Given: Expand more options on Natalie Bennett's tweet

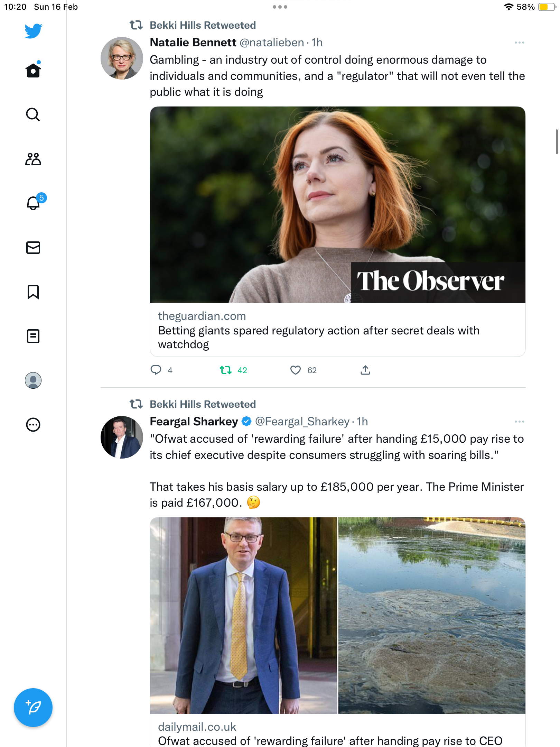Looking at the screenshot, I should pos(519,43).
